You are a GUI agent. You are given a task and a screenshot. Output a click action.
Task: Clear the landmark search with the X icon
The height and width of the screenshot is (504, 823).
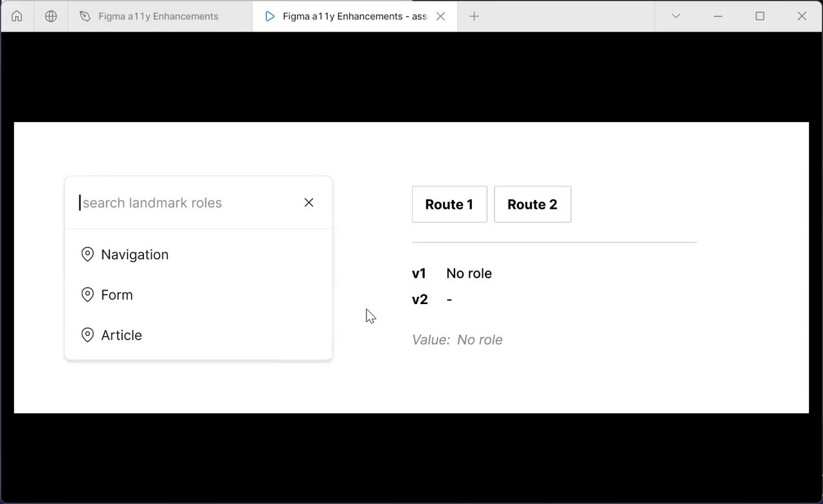point(309,203)
